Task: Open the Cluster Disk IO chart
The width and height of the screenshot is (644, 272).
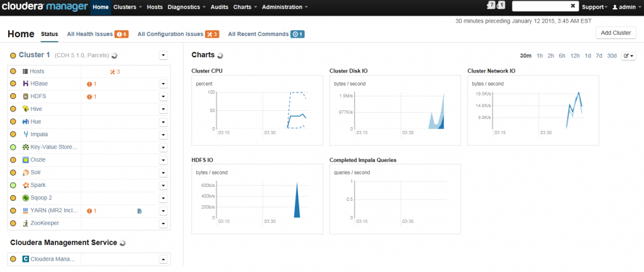Action: (395, 110)
